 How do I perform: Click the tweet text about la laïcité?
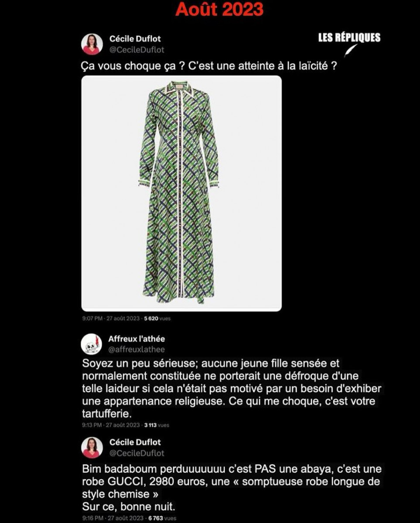point(209,67)
